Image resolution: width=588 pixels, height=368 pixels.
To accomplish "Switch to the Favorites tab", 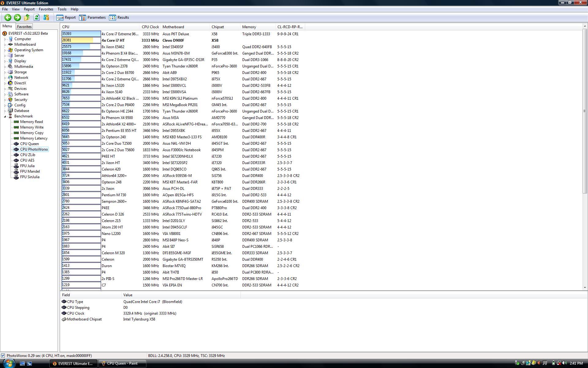I will (24, 27).
